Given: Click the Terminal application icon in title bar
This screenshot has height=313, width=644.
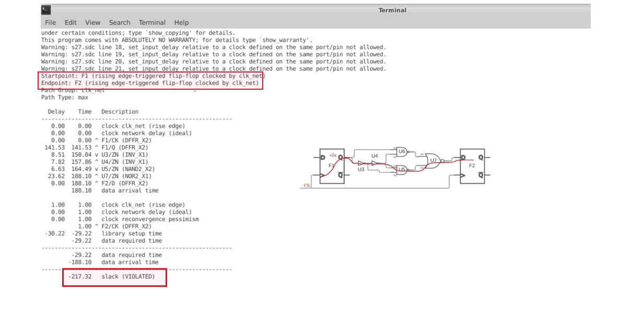Looking at the screenshot, I should 45,9.
